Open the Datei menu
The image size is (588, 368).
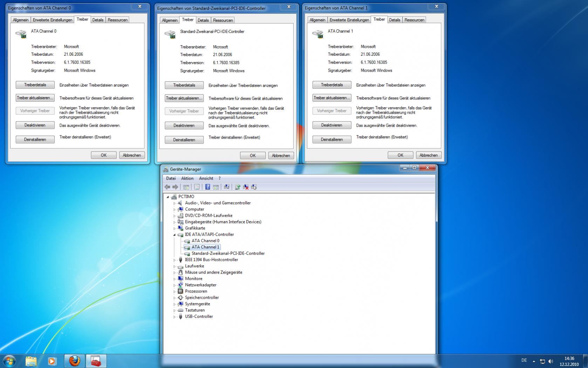point(171,178)
